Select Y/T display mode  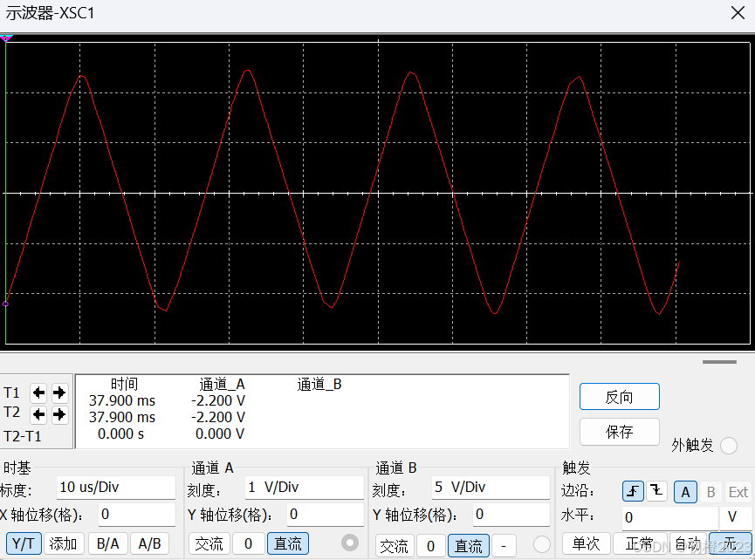tap(24, 543)
